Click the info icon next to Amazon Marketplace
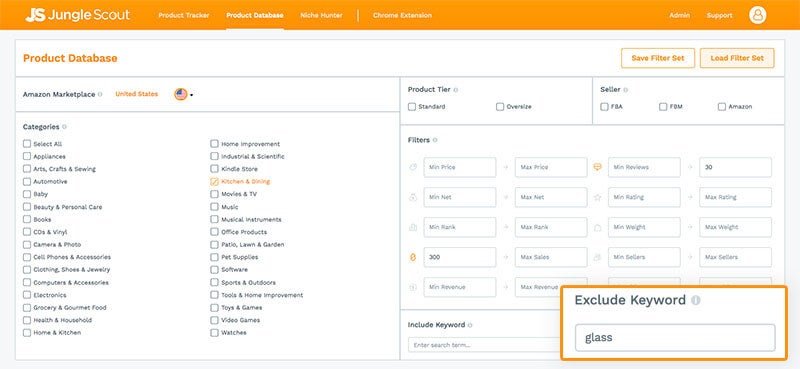This screenshot has height=369, width=800. pos(100,94)
